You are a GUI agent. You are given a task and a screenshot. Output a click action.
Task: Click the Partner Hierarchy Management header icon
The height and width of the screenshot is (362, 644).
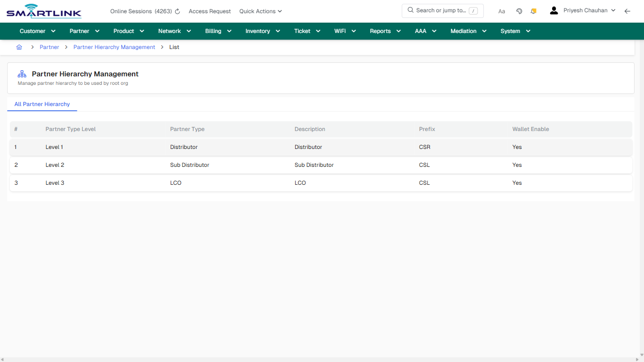(22, 74)
